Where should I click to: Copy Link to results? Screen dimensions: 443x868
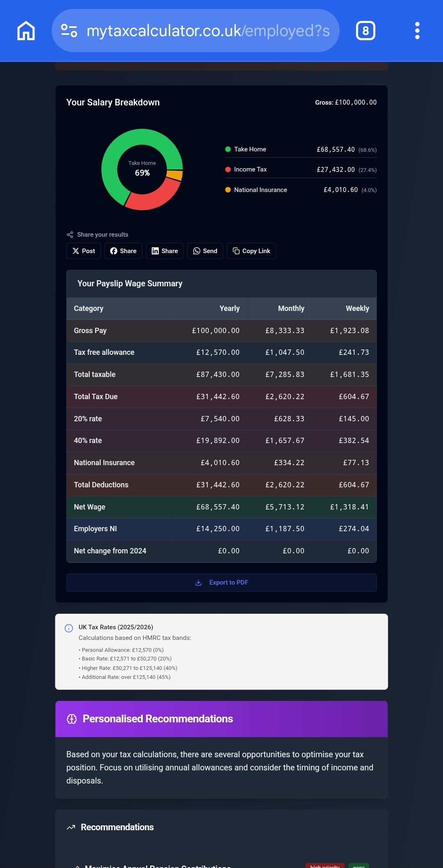click(251, 251)
